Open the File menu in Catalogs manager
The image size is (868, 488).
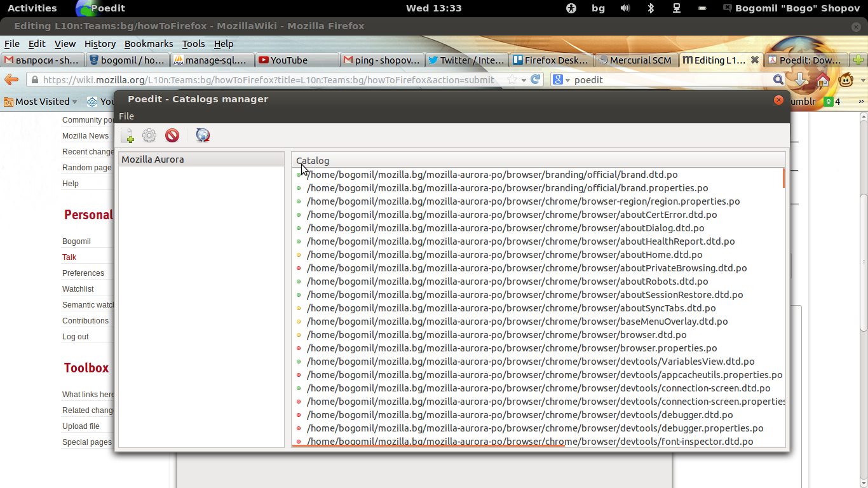[x=126, y=116]
